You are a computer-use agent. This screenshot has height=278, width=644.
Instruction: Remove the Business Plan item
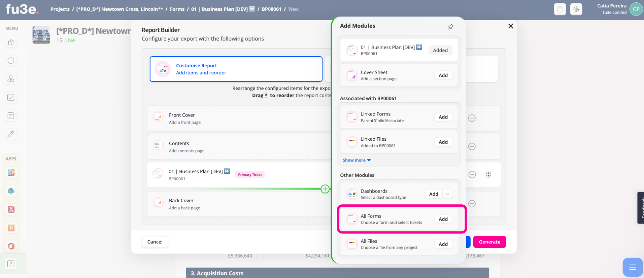(x=472, y=175)
